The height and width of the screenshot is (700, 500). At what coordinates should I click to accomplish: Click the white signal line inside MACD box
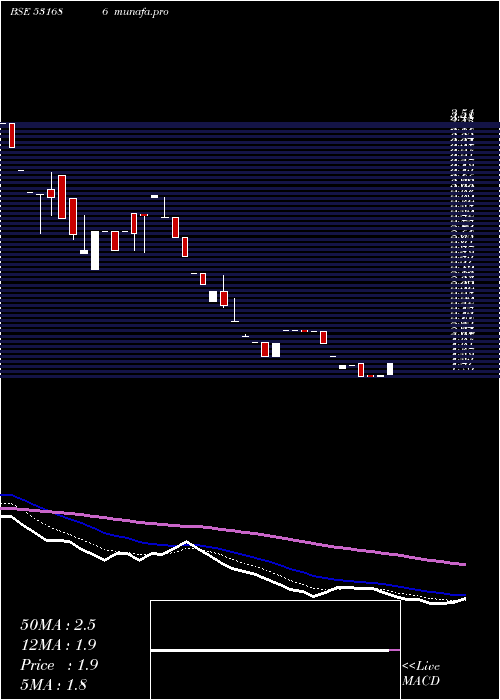click(270, 650)
